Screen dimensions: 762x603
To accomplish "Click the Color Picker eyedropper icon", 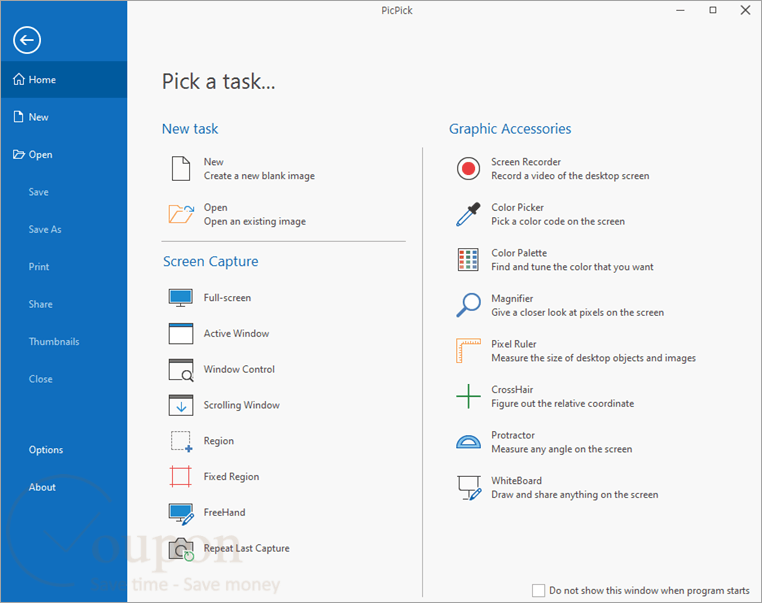I will point(468,214).
